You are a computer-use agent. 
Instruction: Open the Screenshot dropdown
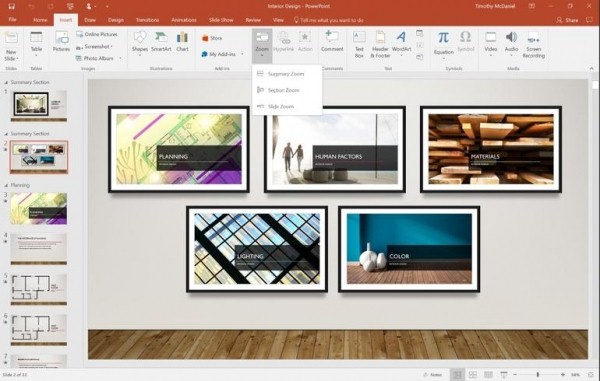click(95, 47)
